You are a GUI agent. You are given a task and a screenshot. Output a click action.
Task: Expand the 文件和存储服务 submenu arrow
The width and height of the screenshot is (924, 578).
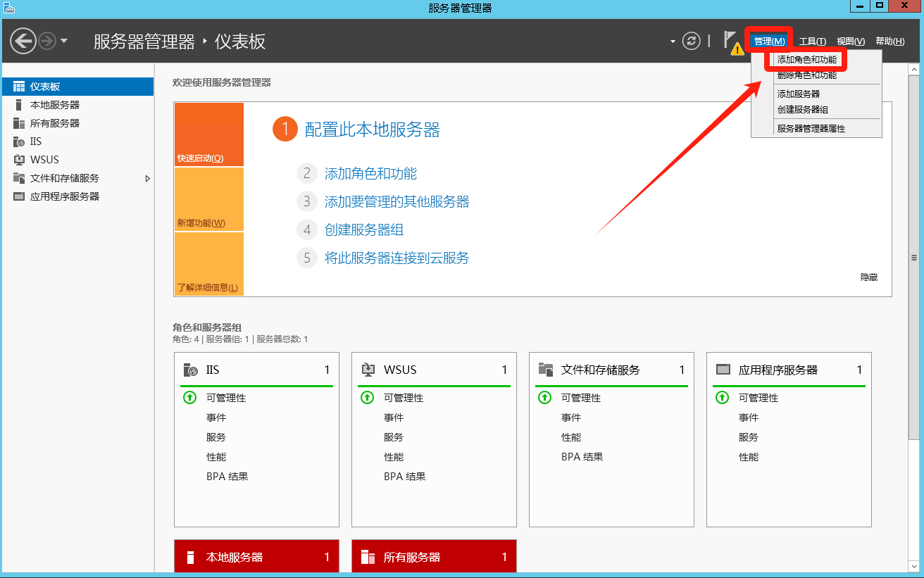click(x=147, y=178)
